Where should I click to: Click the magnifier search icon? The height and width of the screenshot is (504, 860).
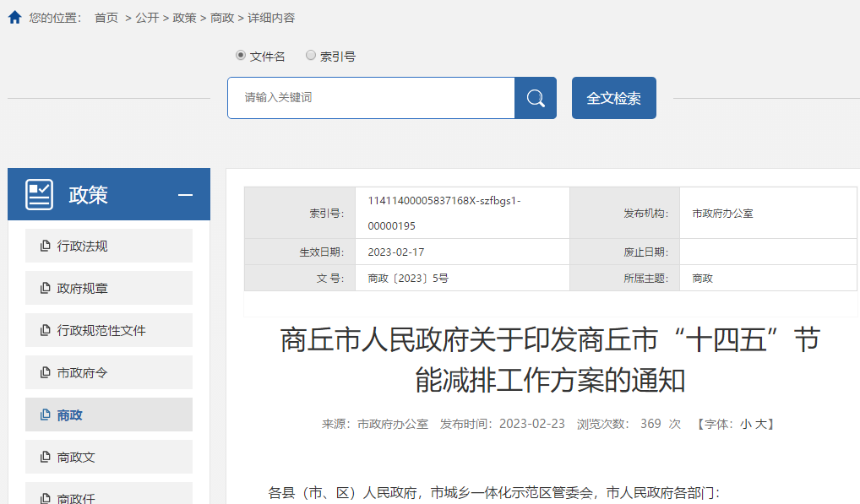pyautogui.click(x=535, y=97)
